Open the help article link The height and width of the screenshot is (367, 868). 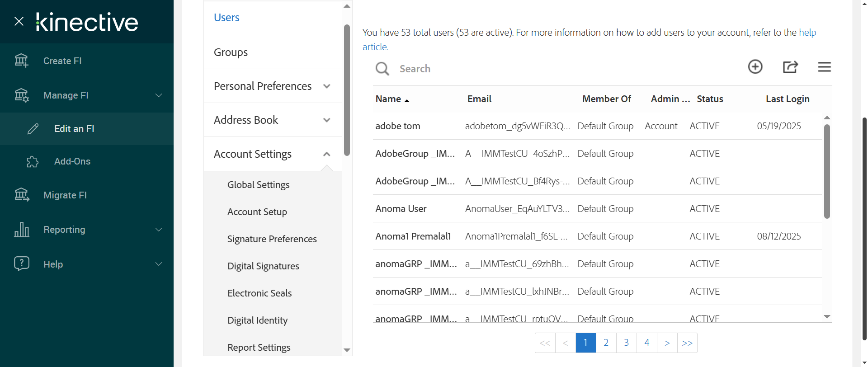click(x=807, y=33)
